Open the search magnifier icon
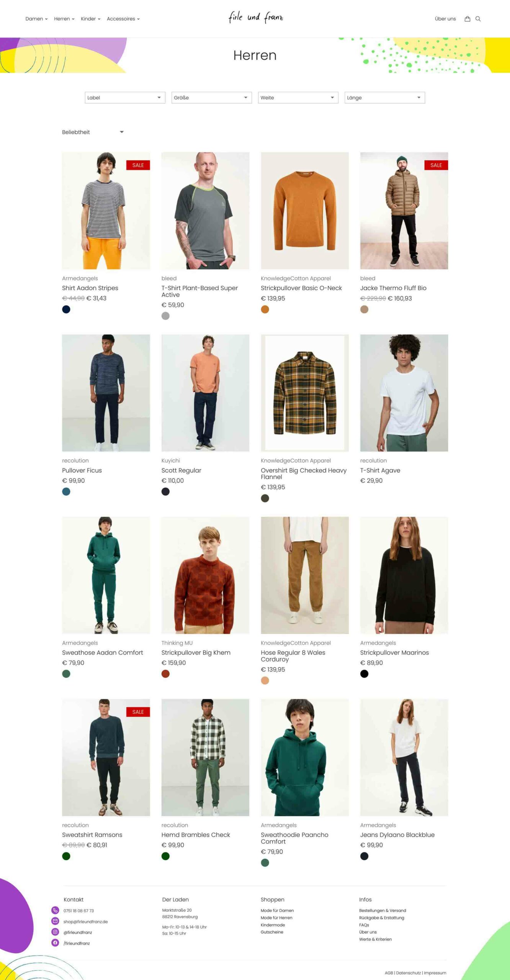Viewport: 510px width, 980px height. [478, 19]
